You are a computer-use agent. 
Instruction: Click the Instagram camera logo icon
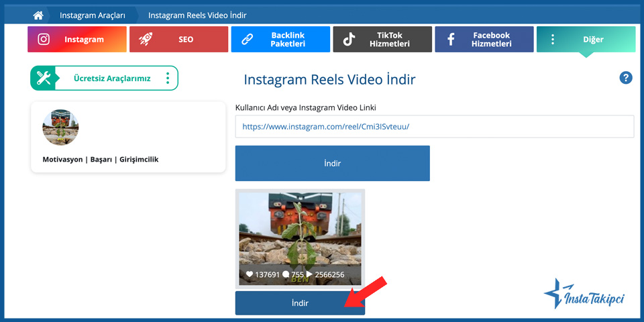pyautogui.click(x=44, y=40)
